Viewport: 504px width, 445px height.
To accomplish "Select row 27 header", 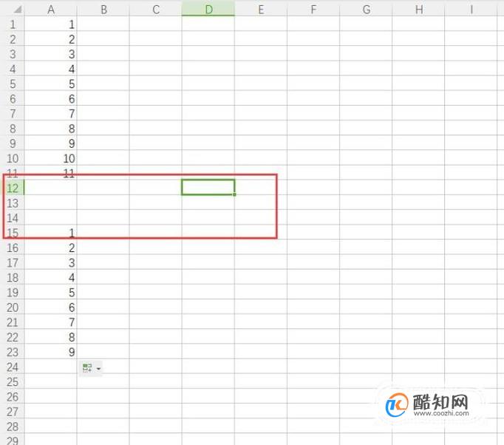I will 13,412.
